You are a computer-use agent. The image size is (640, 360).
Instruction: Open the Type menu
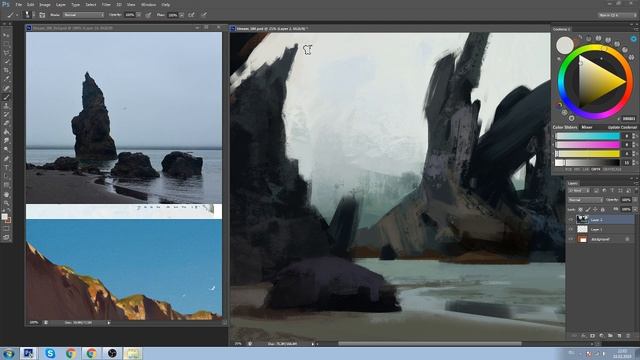point(76,4)
